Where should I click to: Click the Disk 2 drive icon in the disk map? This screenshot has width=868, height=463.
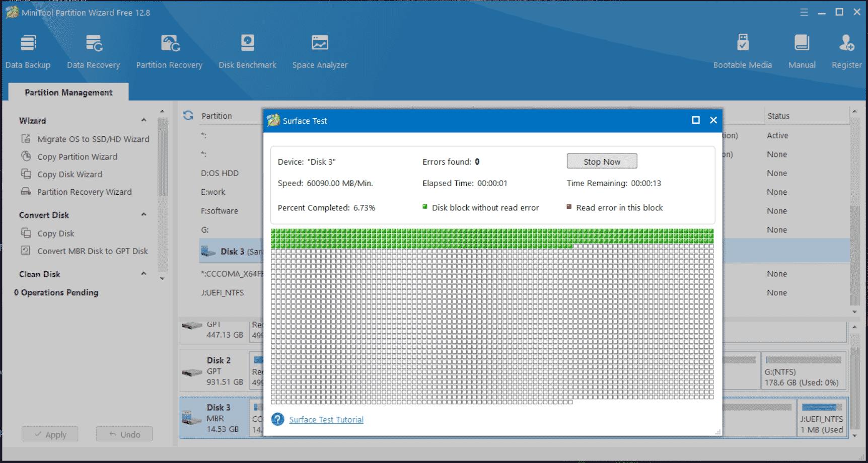coord(192,372)
